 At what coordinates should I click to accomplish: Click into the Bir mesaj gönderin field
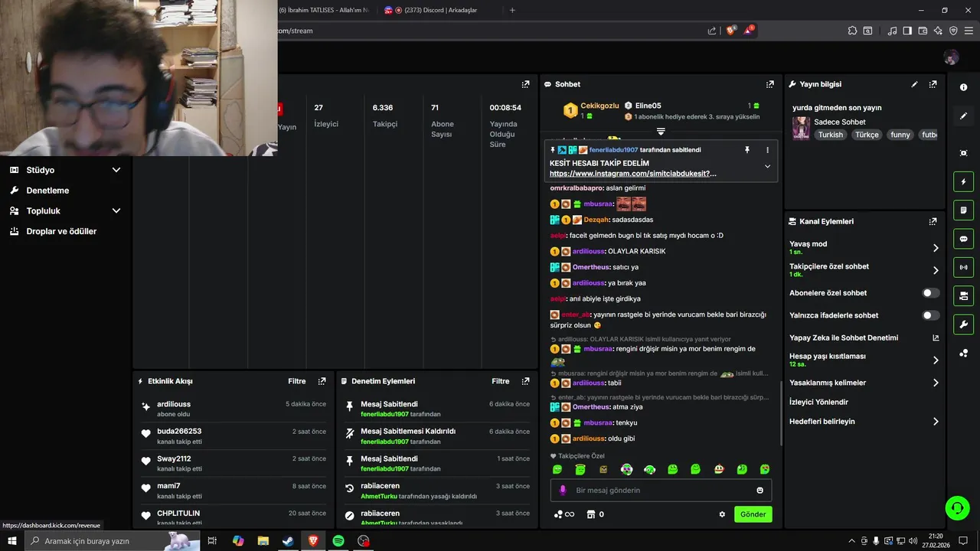[661, 491]
